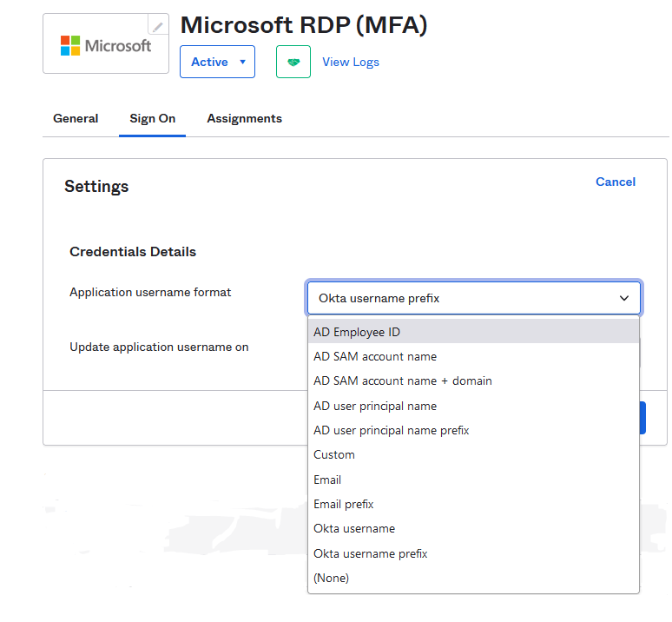This screenshot has width=672, height=622.
Task: Select the Sign On tab
Action: (x=152, y=118)
